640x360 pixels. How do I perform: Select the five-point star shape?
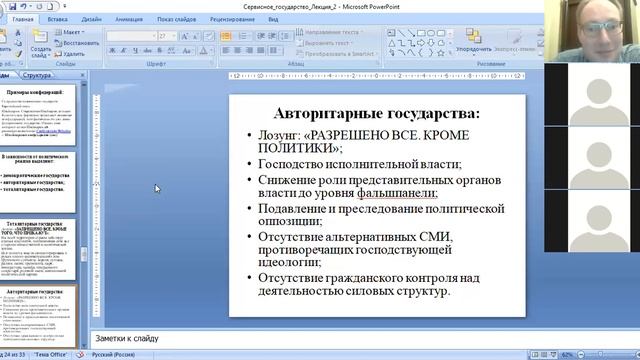pos(440,53)
